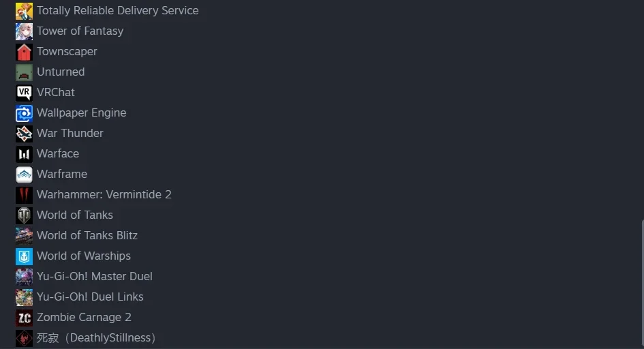Screen dimensions: 644x349
Task: Click the Warface logo icon
Action: [x=24, y=154]
